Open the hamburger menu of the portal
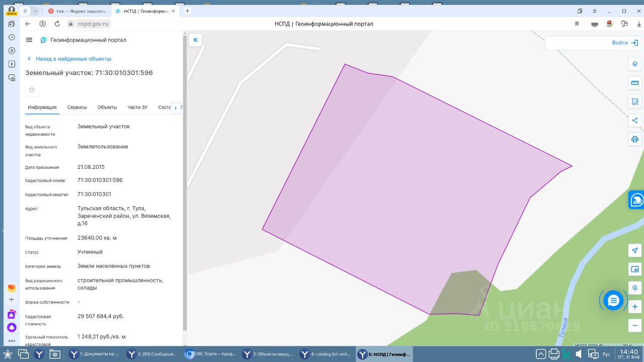 [29, 40]
